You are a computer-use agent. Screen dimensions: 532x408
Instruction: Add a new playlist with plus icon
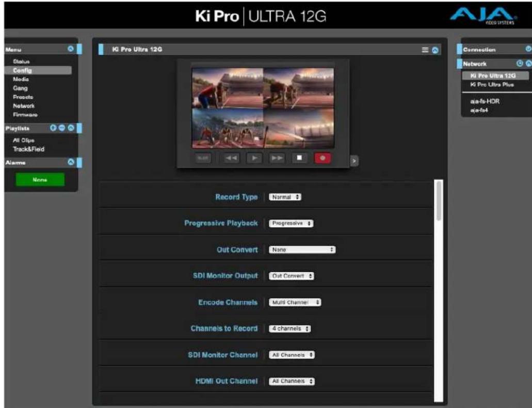(53, 128)
